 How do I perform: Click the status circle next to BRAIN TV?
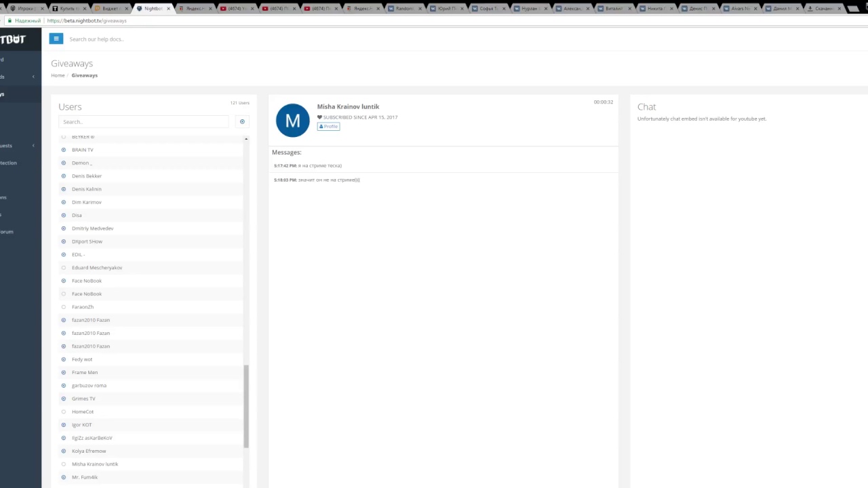(x=64, y=150)
